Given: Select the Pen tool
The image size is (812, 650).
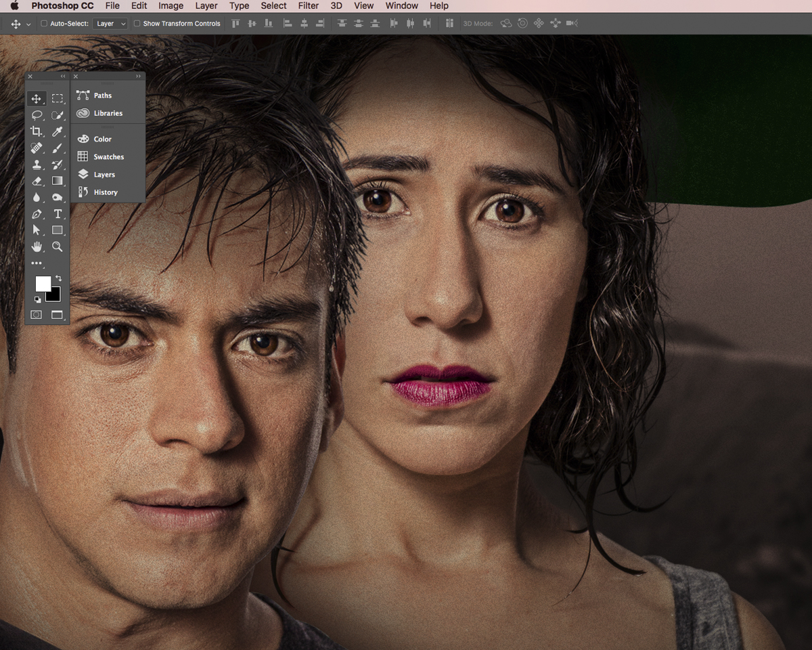Looking at the screenshot, I should (37, 214).
